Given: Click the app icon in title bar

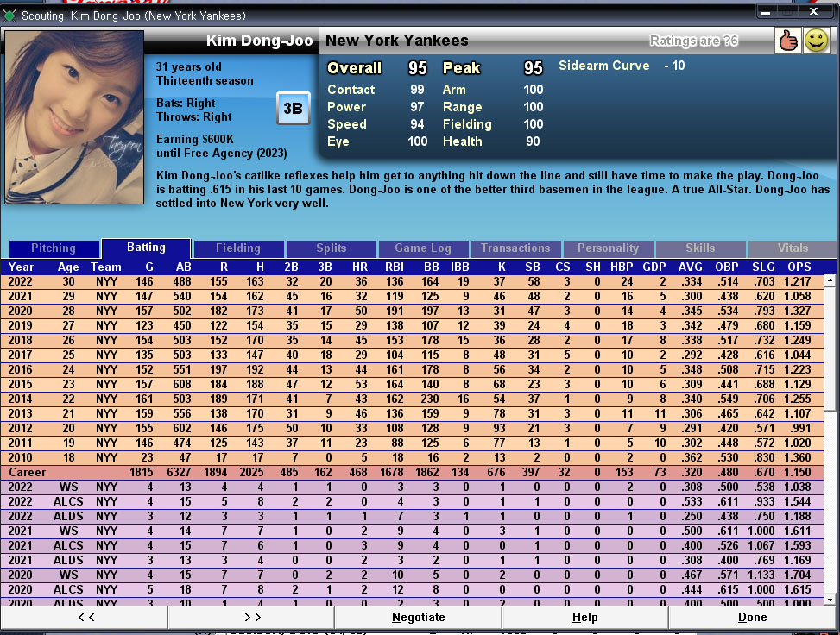Looking at the screenshot, I should click(x=9, y=16).
